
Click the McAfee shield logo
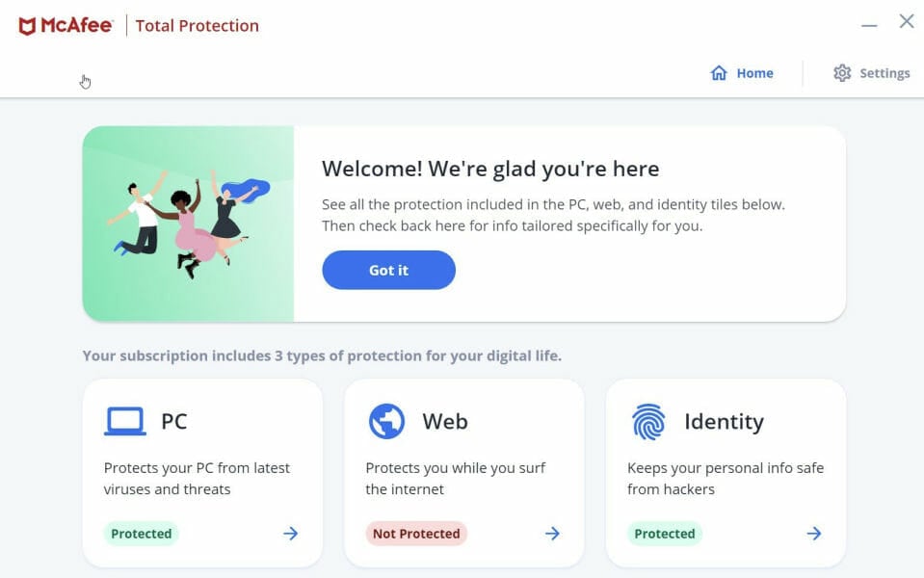[28, 26]
